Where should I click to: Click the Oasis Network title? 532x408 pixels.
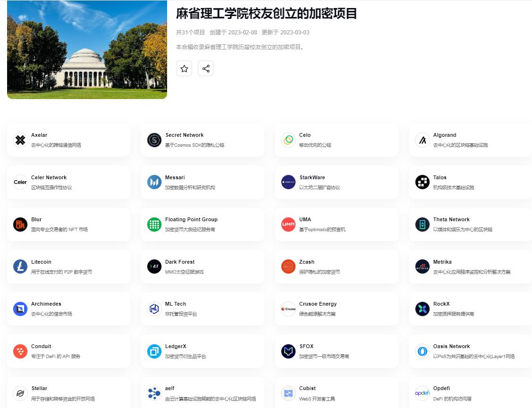[x=451, y=346]
